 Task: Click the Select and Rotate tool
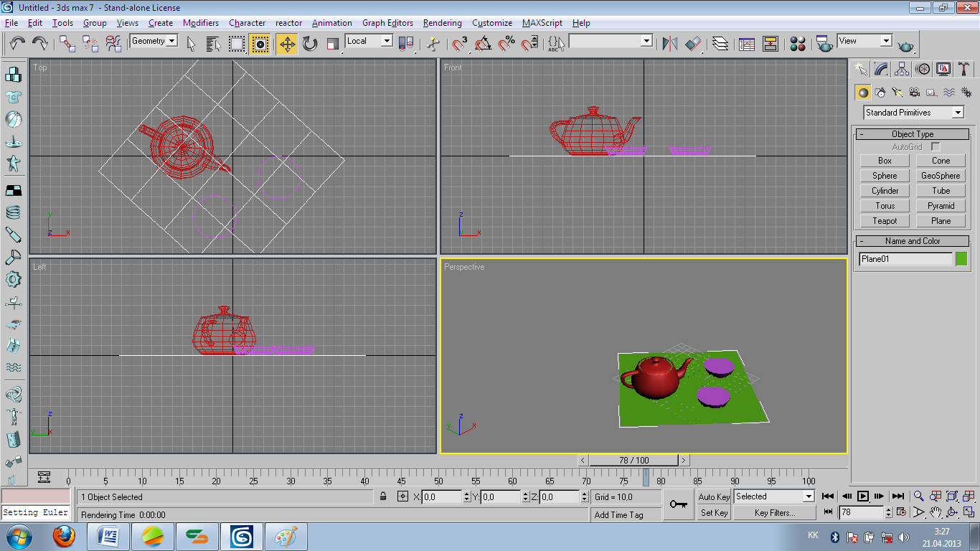tap(310, 44)
